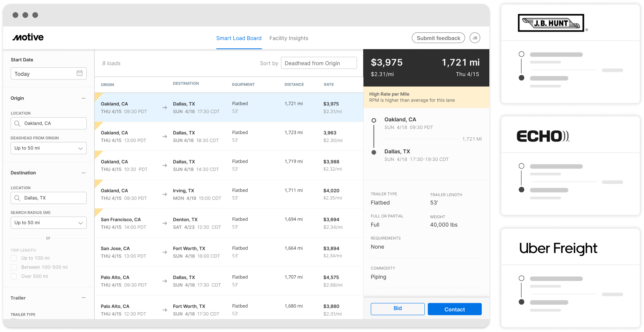This screenshot has width=644, height=332.
Task: Sort by the DISTANCE column header
Action: click(294, 84)
